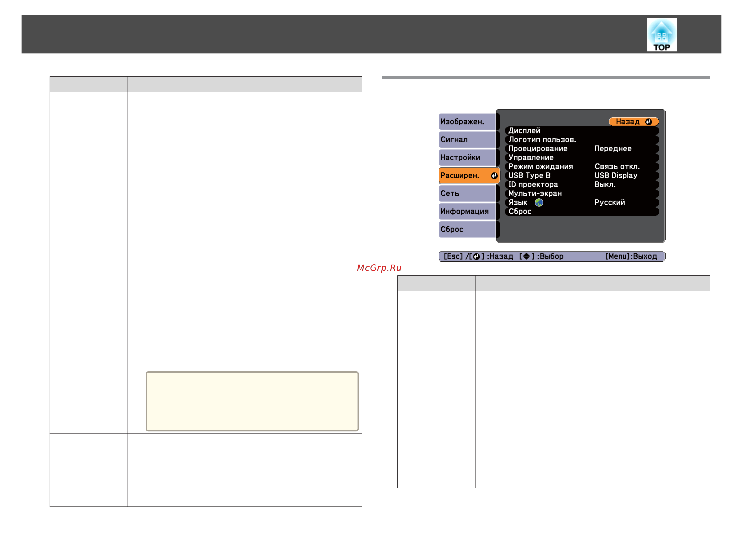Screen dimensions: 756x535
Task: Click the Связь откл. standby value
Action: coord(617,166)
